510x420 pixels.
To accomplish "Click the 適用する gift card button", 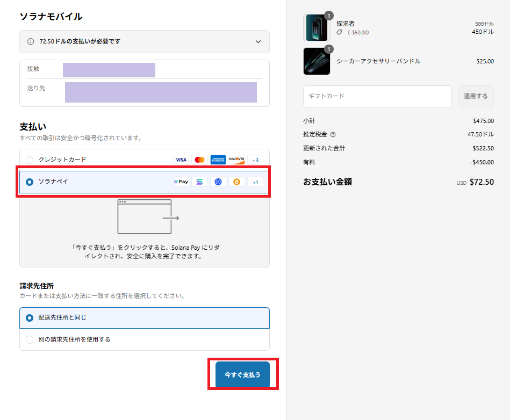I will click(476, 96).
